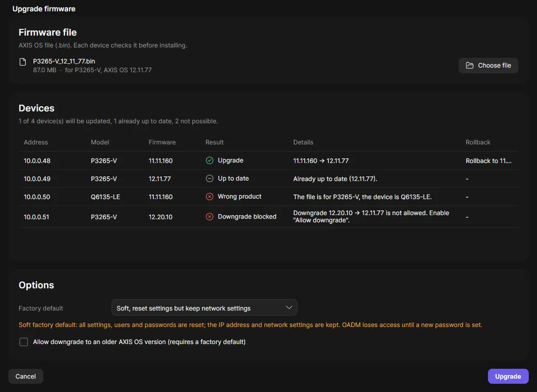Click the firmware value 12.20.10
537x392 pixels.
point(161,217)
